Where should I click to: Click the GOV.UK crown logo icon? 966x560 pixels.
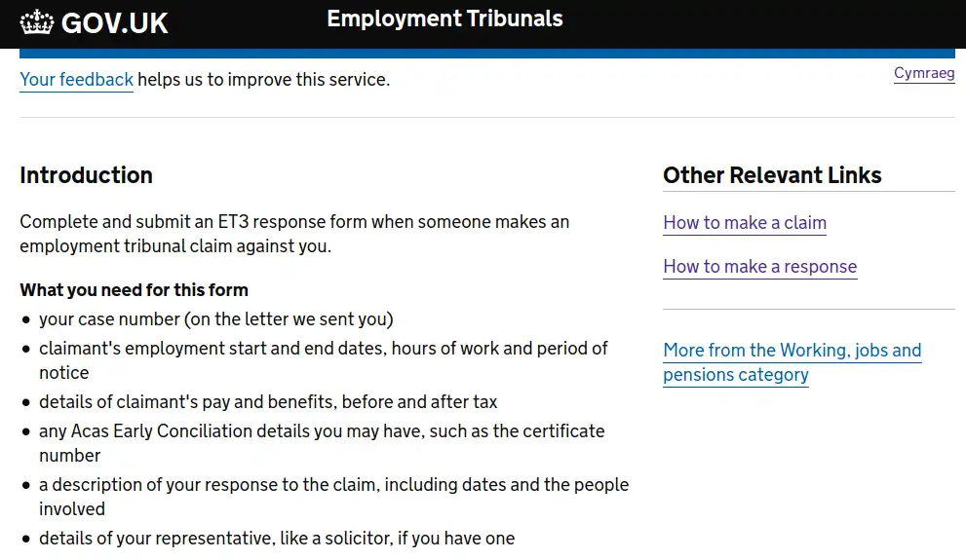37,22
